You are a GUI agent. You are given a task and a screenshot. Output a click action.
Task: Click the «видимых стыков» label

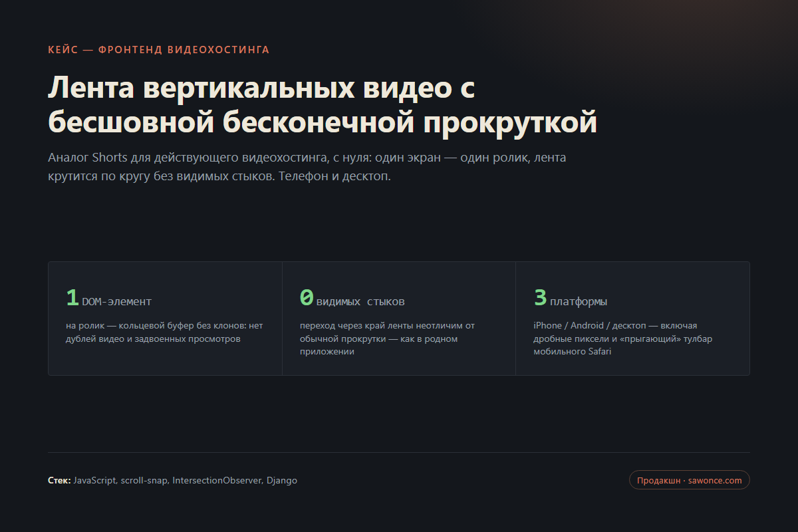[x=360, y=302]
